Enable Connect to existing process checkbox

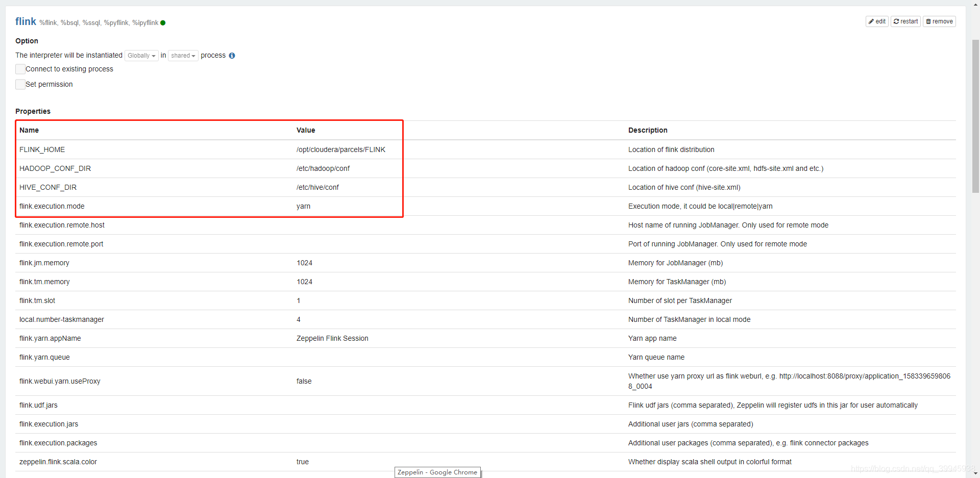coord(20,69)
